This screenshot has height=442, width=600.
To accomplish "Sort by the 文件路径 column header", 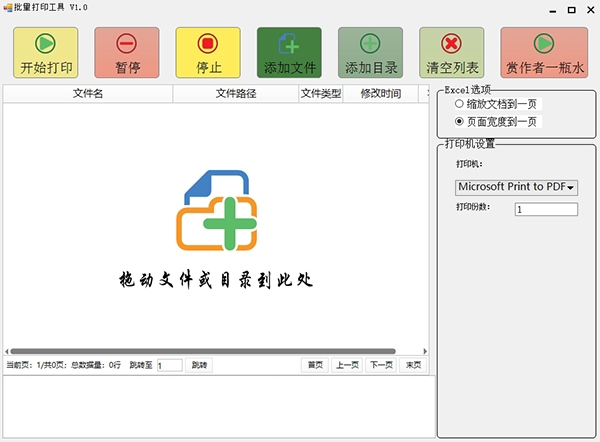I will pyautogui.click(x=236, y=93).
